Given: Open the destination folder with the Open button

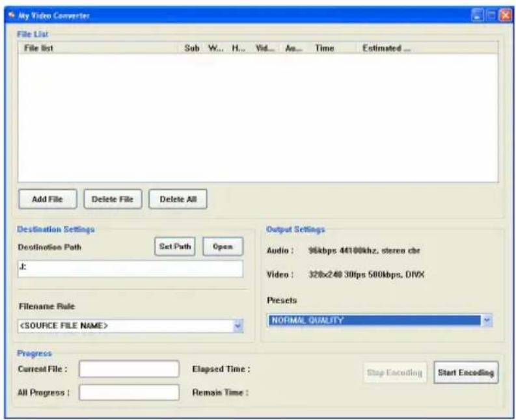Looking at the screenshot, I should click(223, 246).
